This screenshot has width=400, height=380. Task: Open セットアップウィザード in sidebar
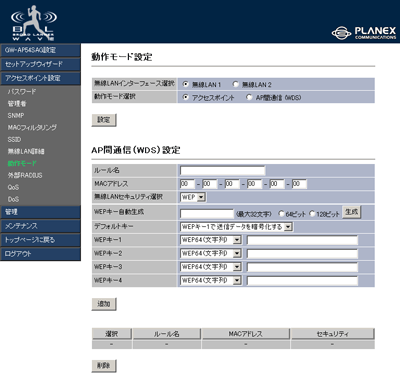click(x=40, y=64)
